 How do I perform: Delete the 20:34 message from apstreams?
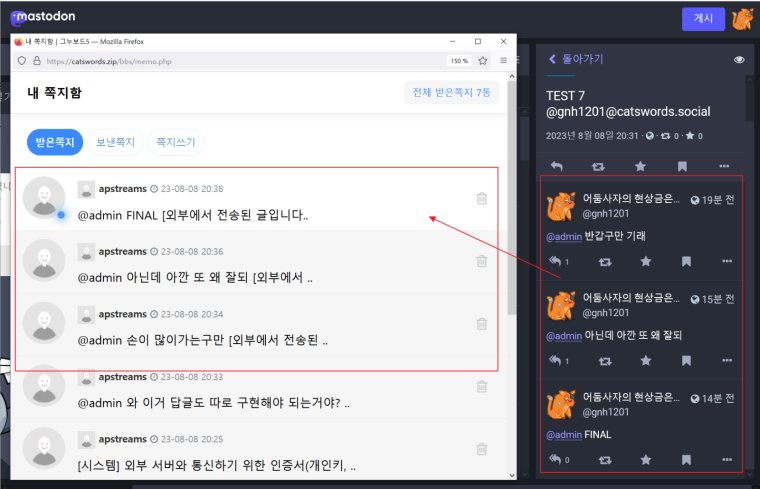point(481,324)
